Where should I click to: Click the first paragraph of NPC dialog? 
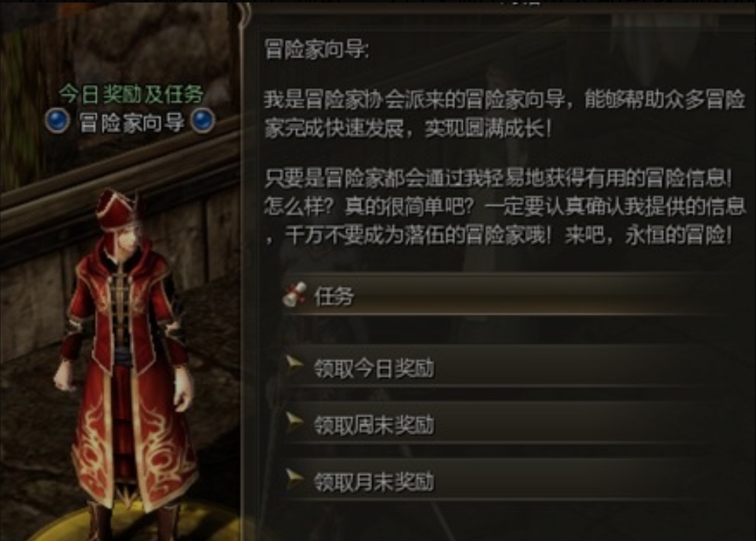pyautogui.click(x=504, y=114)
